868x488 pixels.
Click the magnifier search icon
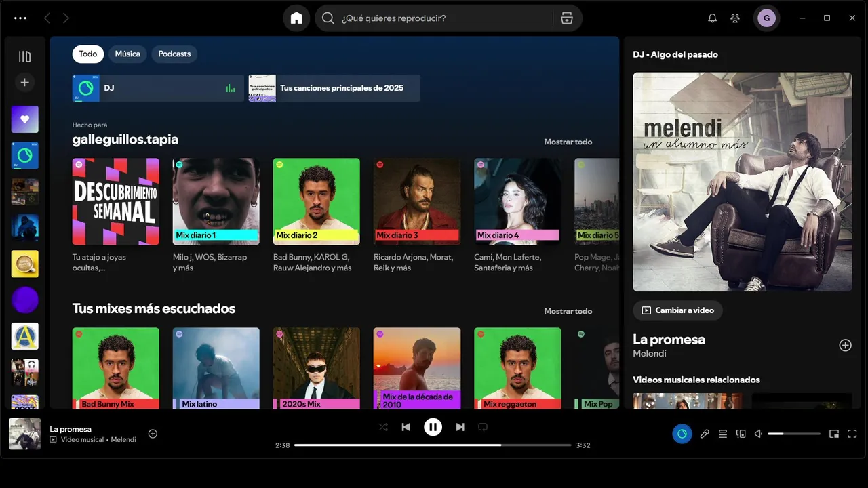click(328, 18)
